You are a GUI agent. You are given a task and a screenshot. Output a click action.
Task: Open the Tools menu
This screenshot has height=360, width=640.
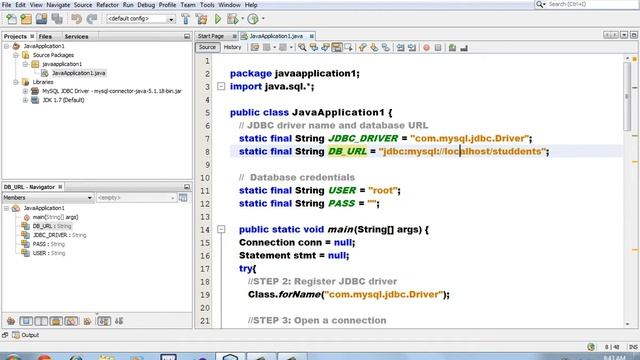click(207, 5)
